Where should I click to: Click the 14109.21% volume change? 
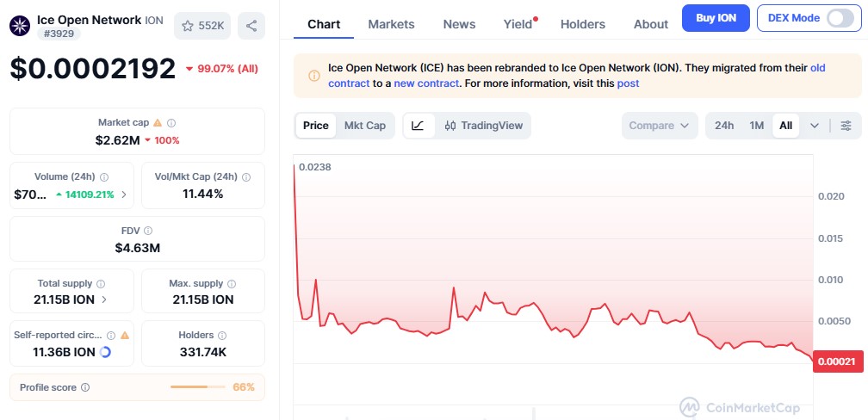tap(85, 195)
